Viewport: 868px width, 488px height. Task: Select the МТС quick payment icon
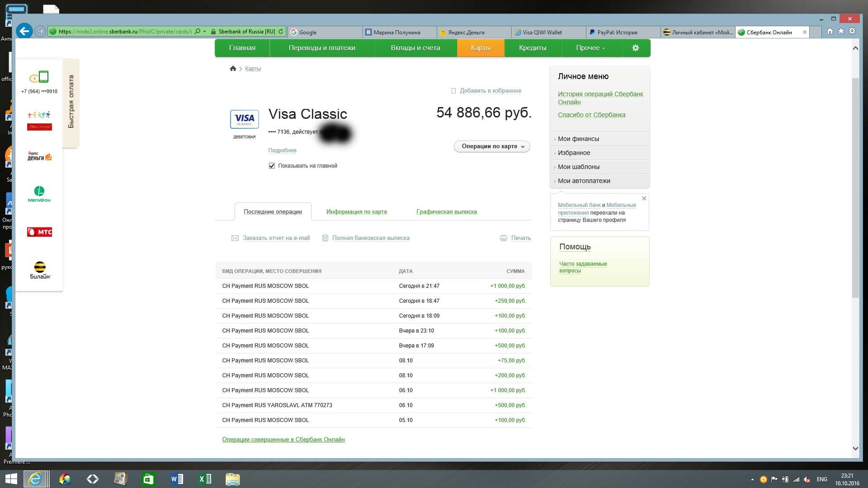[39, 232]
